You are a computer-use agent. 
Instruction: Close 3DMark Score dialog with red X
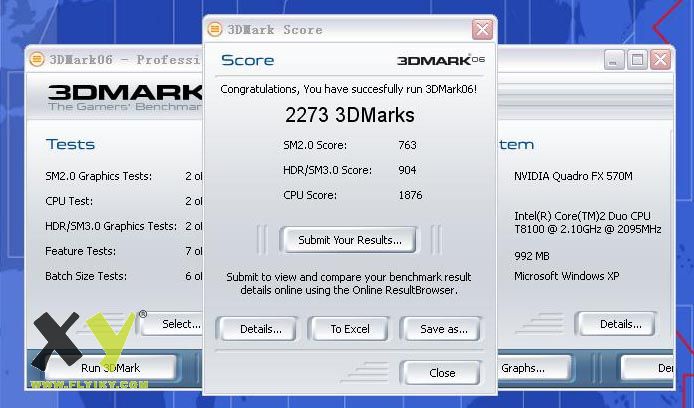(482, 30)
